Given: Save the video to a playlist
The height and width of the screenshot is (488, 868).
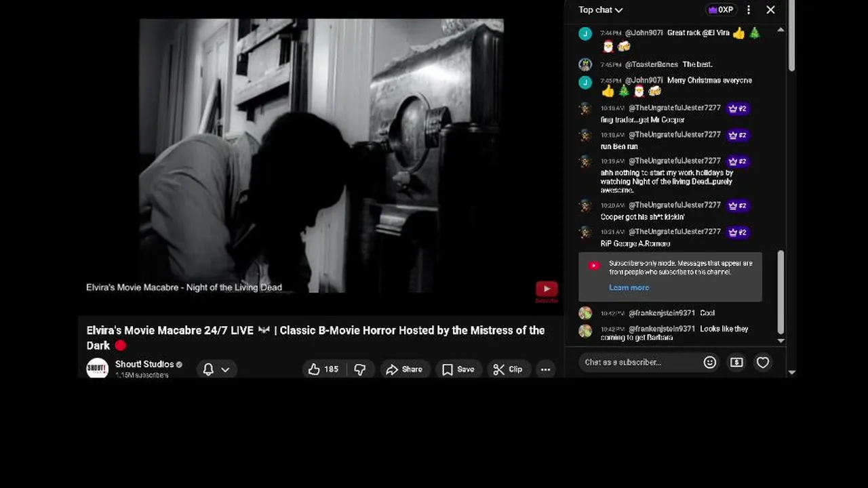Looking at the screenshot, I should click(x=458, y=369).
